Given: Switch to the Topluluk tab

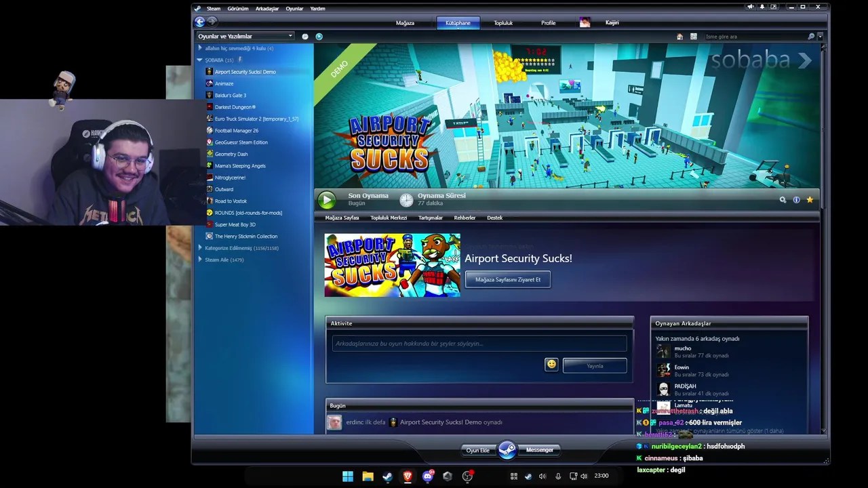Looking at the screenshot, I should pos(503,22).
